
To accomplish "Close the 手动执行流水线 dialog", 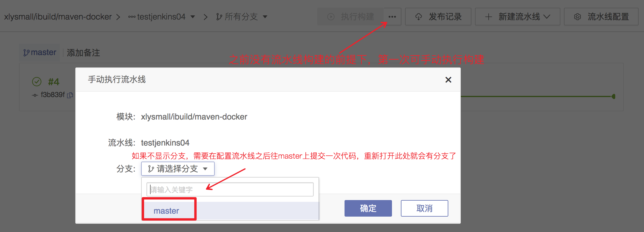I will click(x=448, y=80).
